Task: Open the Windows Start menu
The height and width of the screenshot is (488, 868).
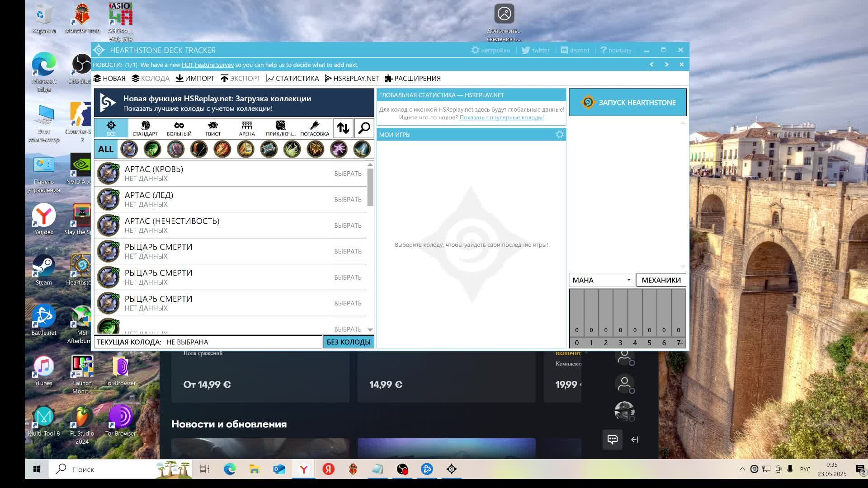Action: pos(37,469)
